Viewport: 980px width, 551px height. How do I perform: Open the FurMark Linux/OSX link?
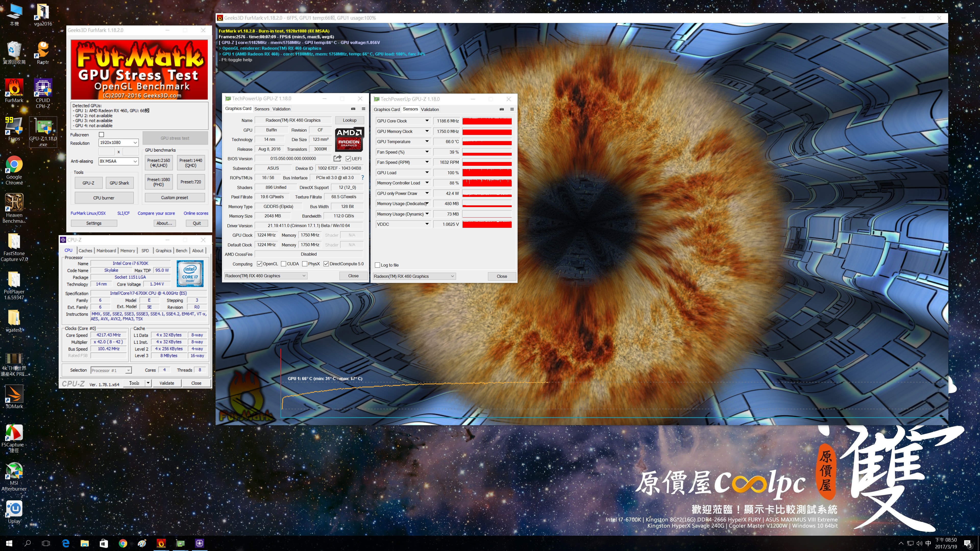(88, 213)
